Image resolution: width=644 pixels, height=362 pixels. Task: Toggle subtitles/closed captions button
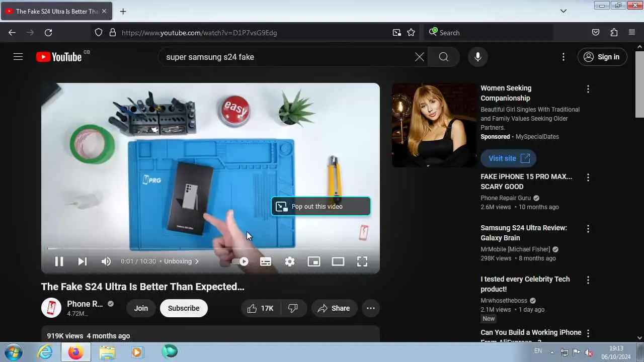pos(266,261)
